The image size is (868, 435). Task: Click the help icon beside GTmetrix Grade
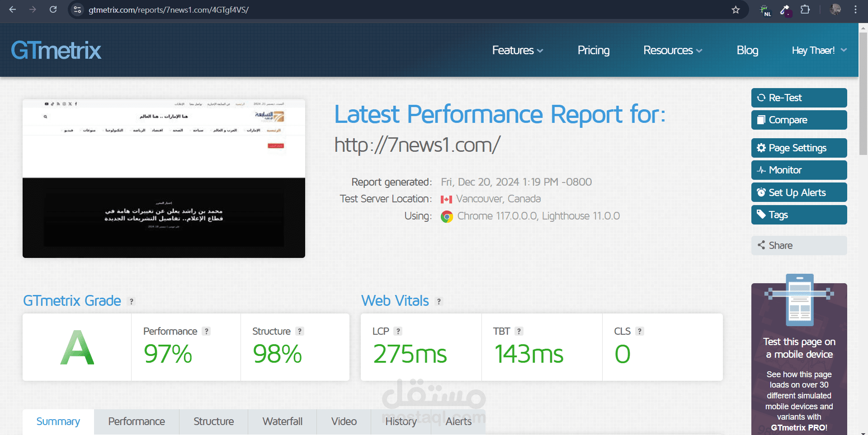click(x=132, y=301)
